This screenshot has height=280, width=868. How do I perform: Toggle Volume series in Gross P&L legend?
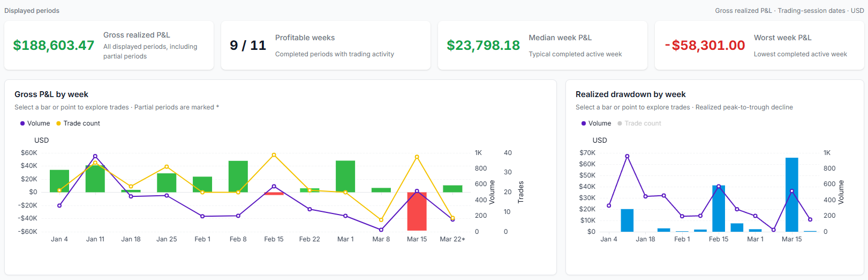point(35,123)
